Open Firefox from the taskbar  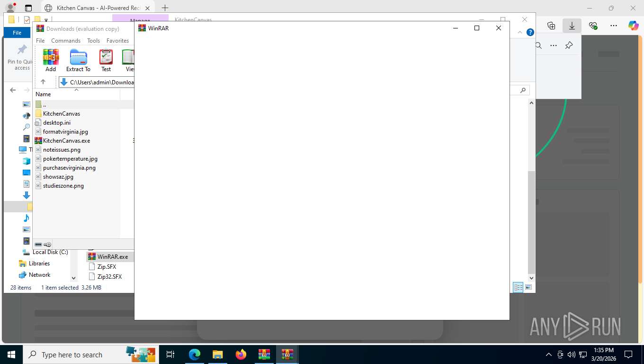241,355
